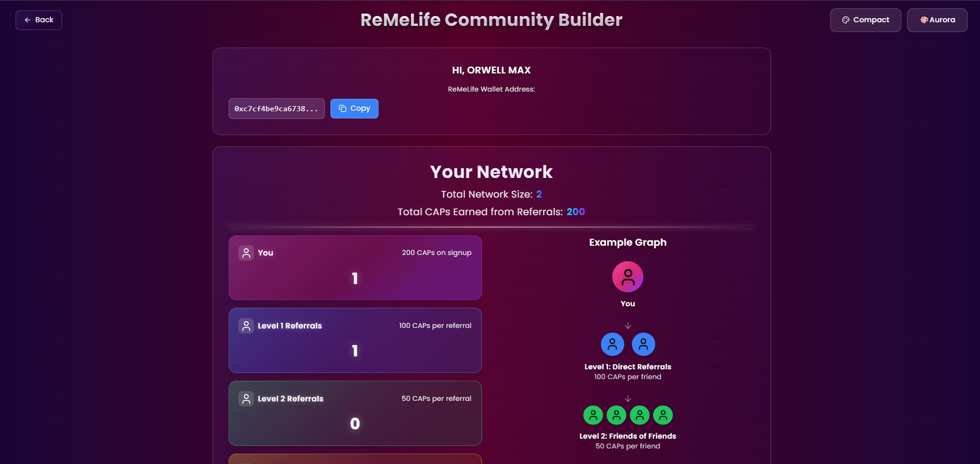Switch layout with the Compact button
The height and width of the screenshot is (464, 980).
coord(865,20)
